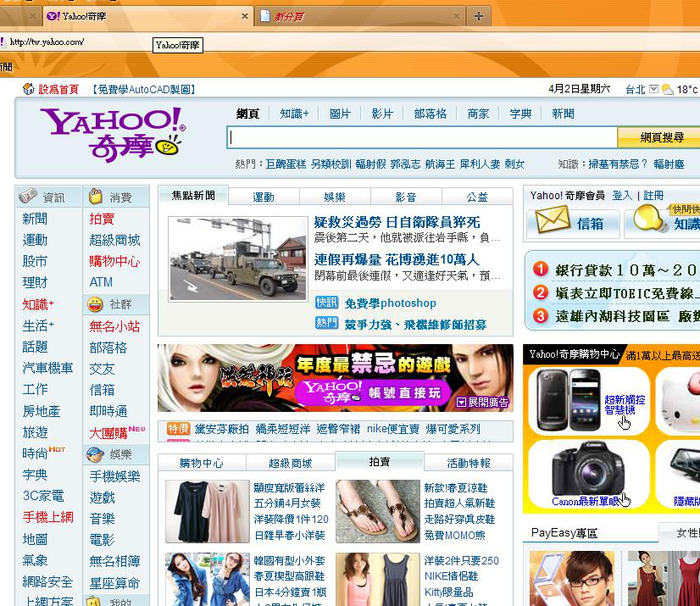Select the 網頁 search tab
This screenshot has height=606, width=700.
(x=247, y=114)
